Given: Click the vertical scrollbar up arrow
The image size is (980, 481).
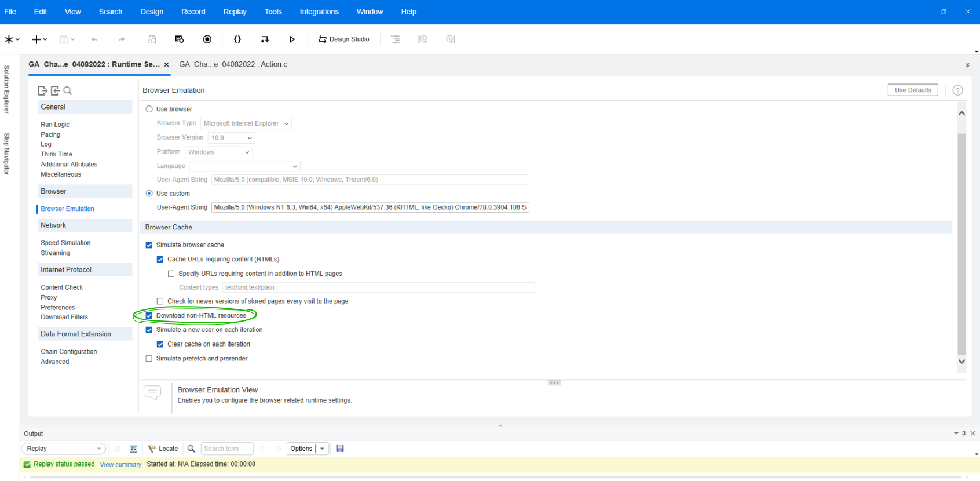Looking at the screenshot, I should pos(961,113).
